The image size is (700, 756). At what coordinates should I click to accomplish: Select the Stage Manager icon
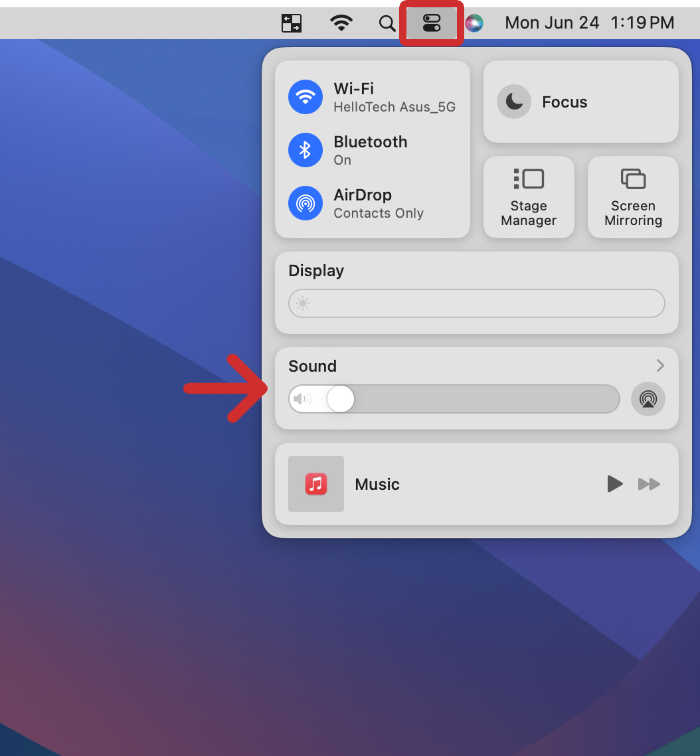click(x=529, y=179)
